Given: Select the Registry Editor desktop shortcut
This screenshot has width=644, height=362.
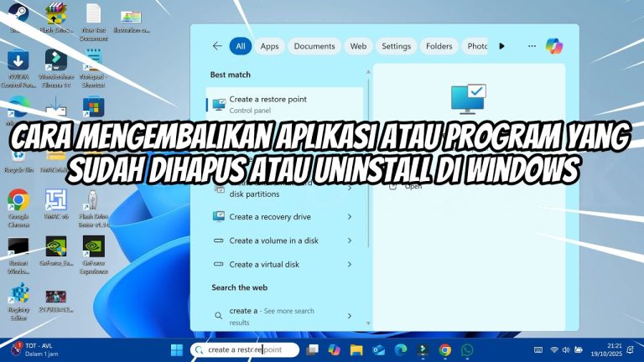Looking at the screenshot, I should tap(18, 302).
